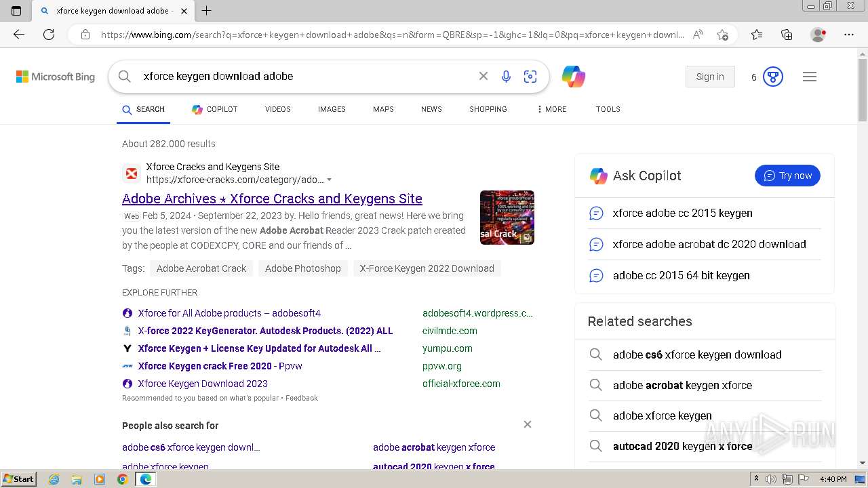Launch Internet Explorer from taskbar
The height and width of the screenshot is (488, 868).
pos(54,479)
